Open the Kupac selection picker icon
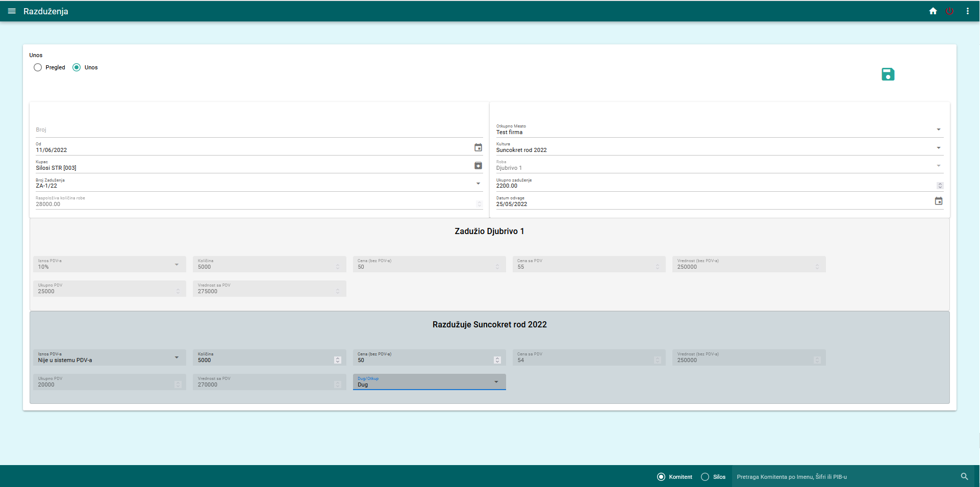This screenshot has height=487, width=980. pyautogui.click(x=478, y=166)
